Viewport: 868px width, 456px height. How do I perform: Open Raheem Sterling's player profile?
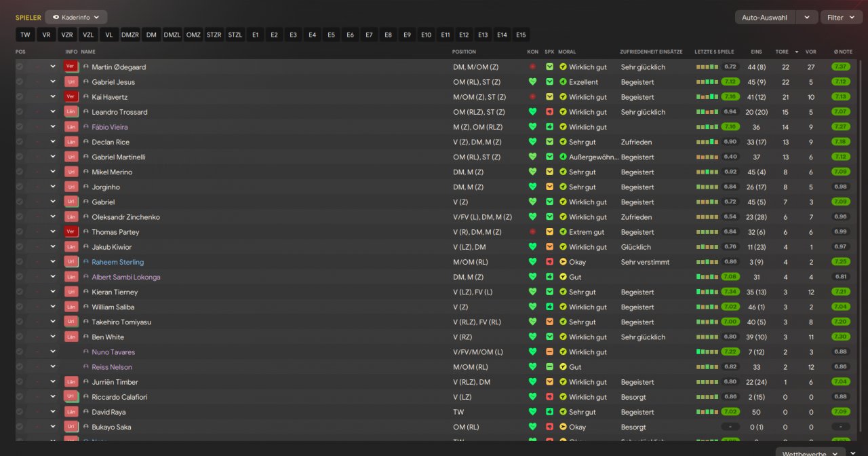click(x=118, y=262)
